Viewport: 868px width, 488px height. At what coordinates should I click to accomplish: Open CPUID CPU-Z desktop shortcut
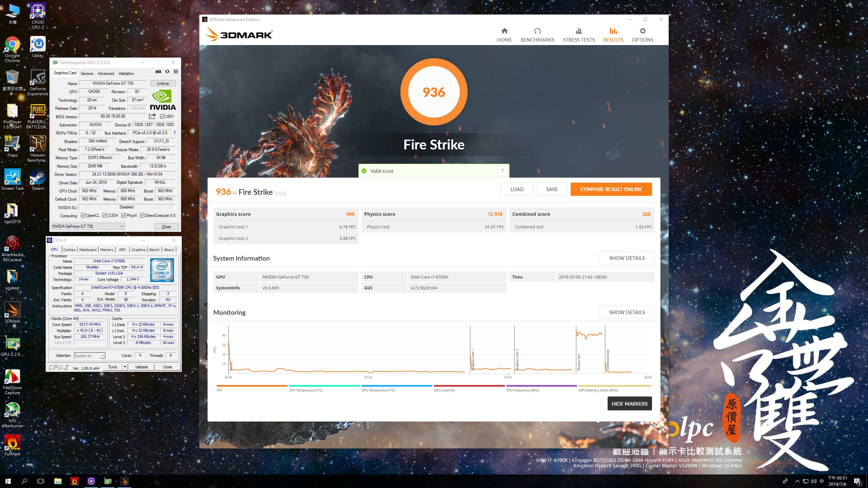pyautogui.click(x=38, y=16)
